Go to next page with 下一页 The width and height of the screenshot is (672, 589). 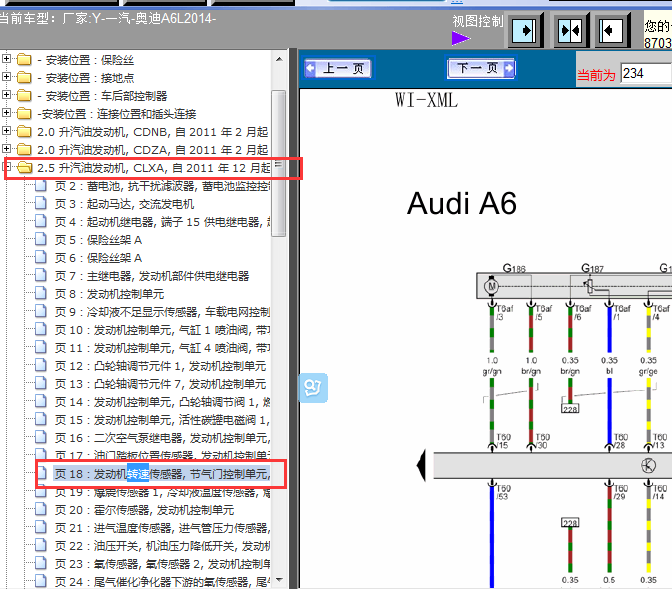[481, 68]
